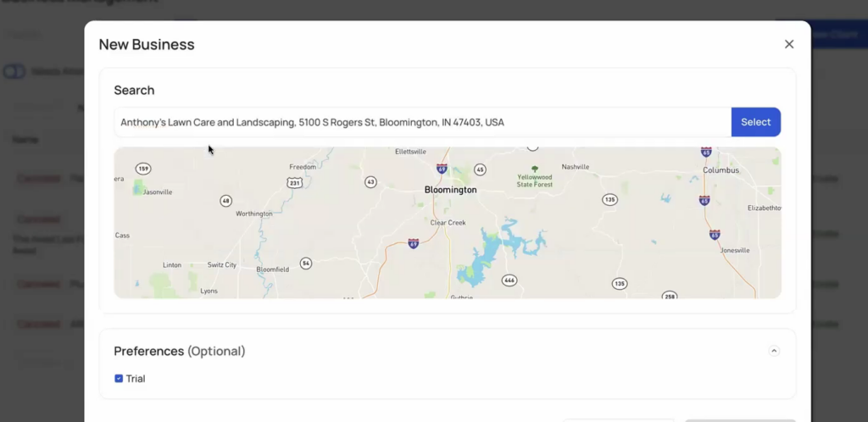Click the Route 54 shield near Bloomfield
The image size is (868, 422).
coord(306,263)
